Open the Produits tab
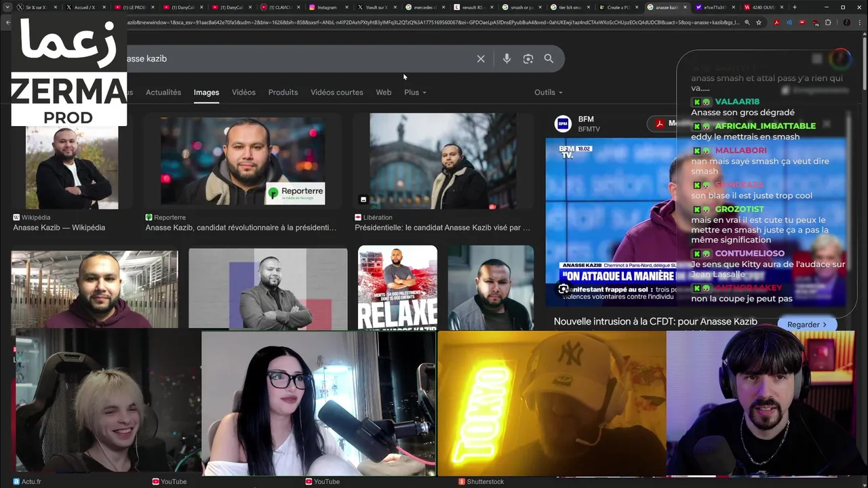 click(283, 92)
